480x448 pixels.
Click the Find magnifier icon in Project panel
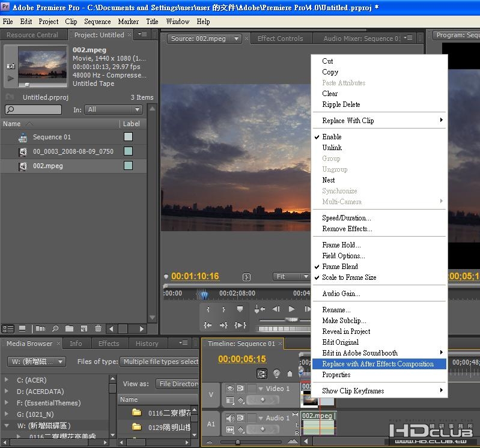55,328
